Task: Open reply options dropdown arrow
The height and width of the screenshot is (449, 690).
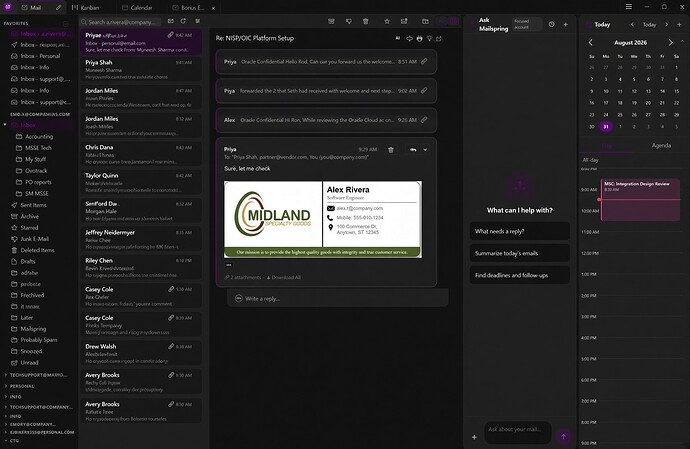Action: click(x=425, y=150)
